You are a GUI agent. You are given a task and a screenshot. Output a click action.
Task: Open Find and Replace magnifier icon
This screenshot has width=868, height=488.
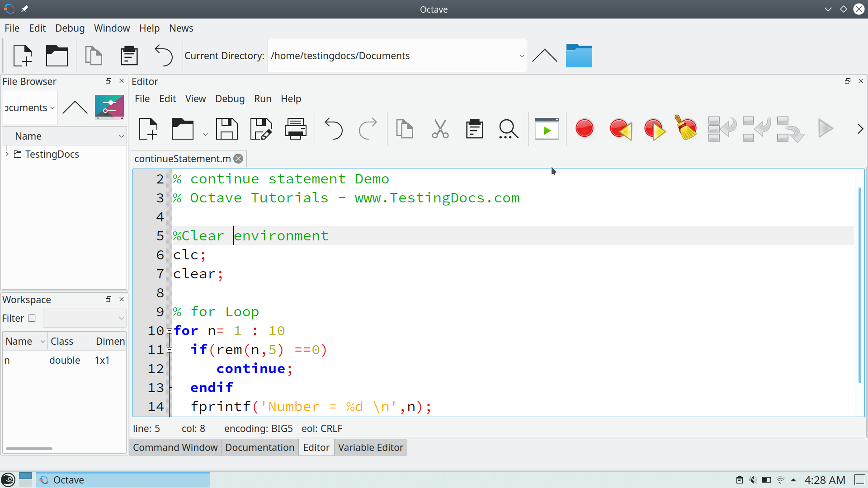[x=508, y=129]
